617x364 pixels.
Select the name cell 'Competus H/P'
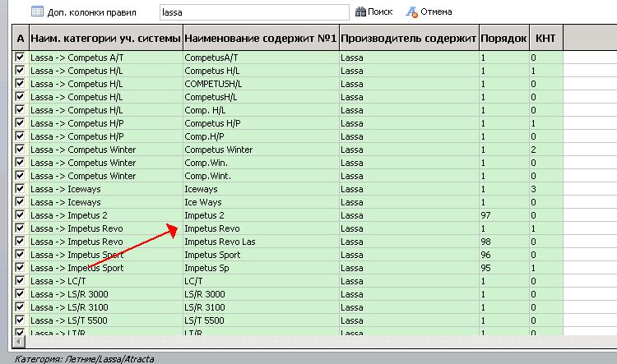(x=261, y=123)
